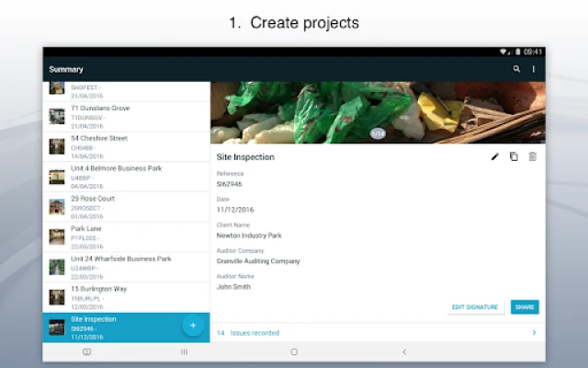The height and width of the screenshot is (368, 588).
Task: Expand issues recorded with the chevron arrow
Action: point(534,333)
